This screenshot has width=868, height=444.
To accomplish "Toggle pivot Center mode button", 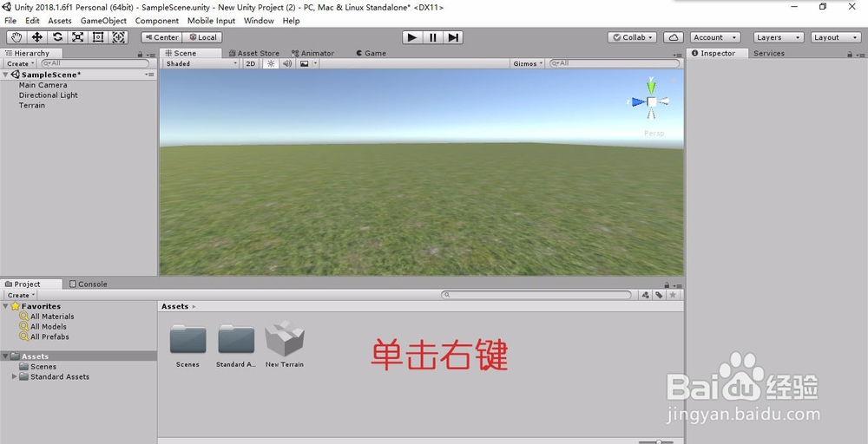I will pos(161,37).
